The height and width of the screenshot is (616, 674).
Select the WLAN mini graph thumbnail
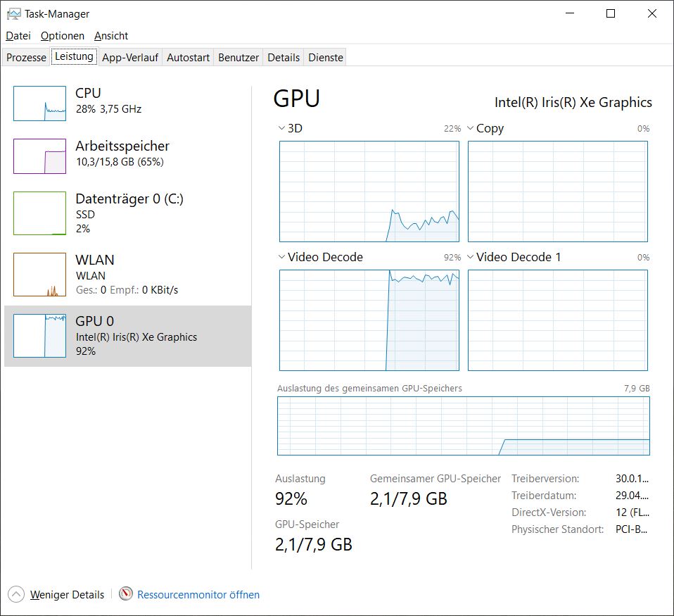pyautogui.click(x=39, y=274)
